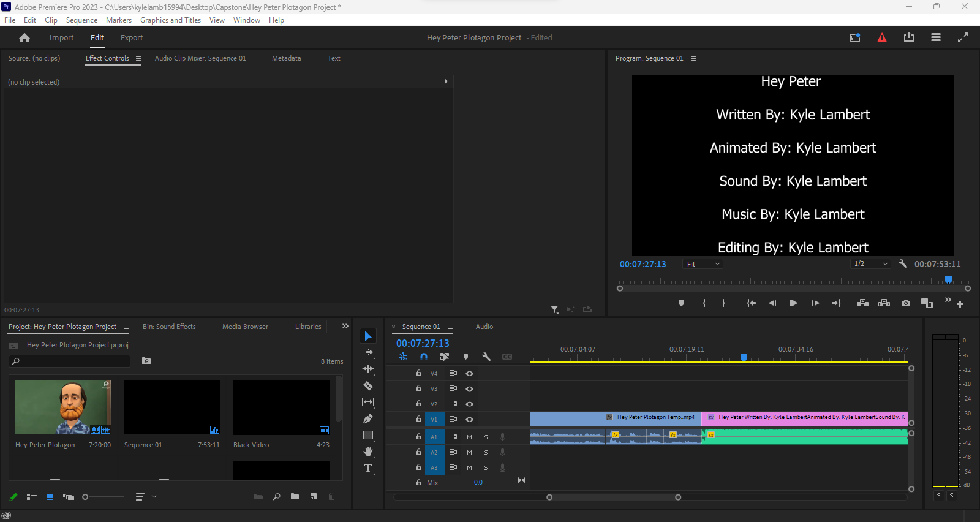Open timeline display settings wrench
Viewport: 980px width, 522px height.
coord(486,357)
